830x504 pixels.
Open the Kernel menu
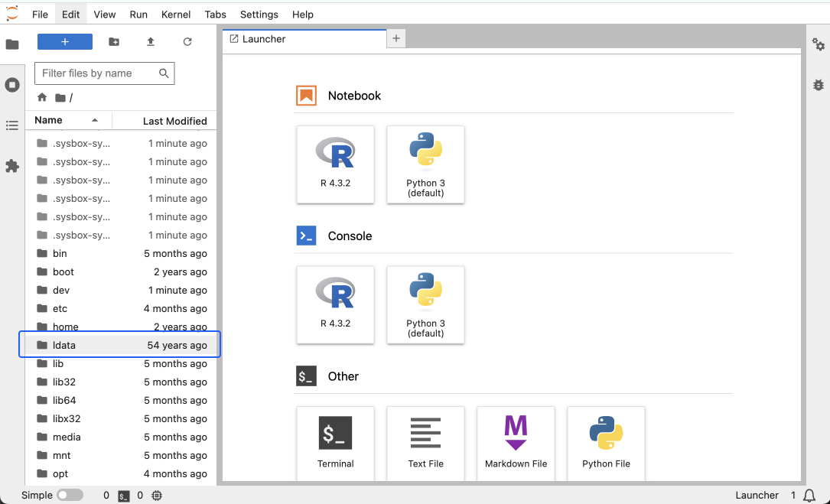176,15
